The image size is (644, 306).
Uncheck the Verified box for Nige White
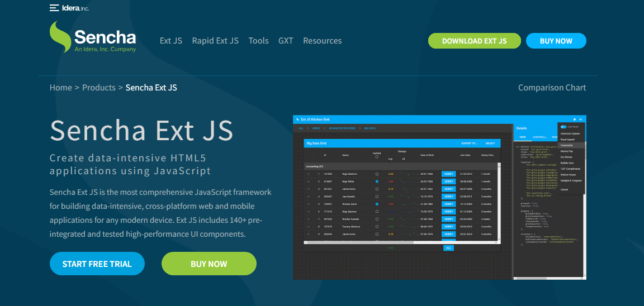coord(377,181)
